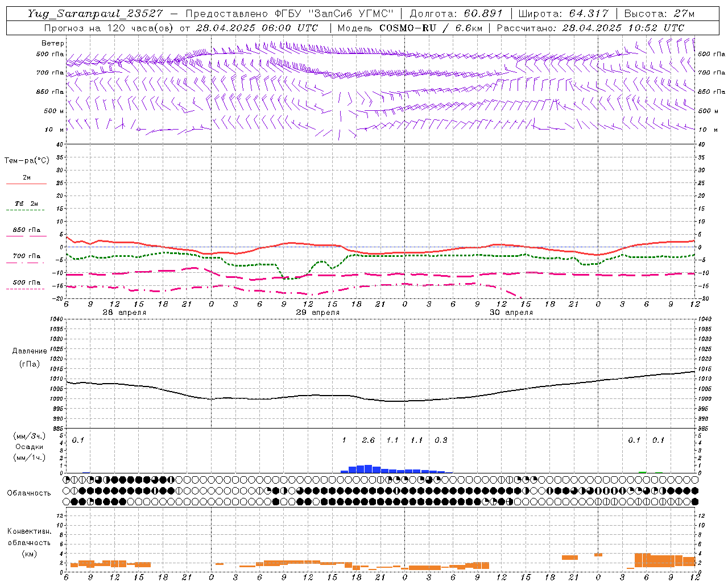Click the 30 апреля date label
Screen dimensions: 728x582
(x=511, y=312)
